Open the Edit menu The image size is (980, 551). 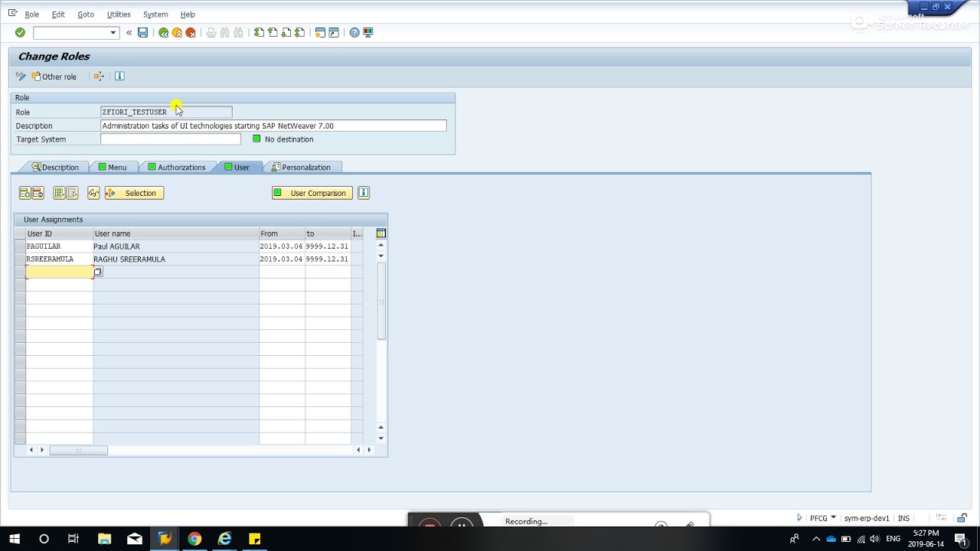coord(58,14)
